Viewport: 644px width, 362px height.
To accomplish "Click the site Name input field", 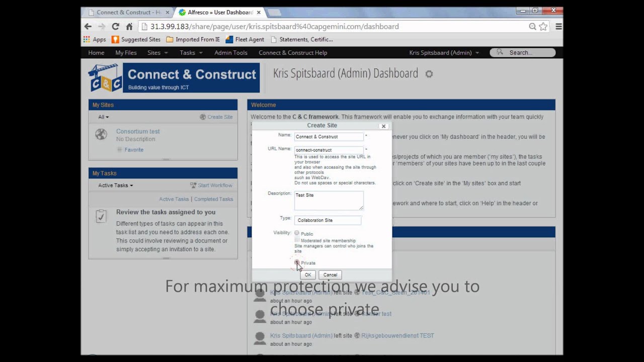I will tap(329, 137).
